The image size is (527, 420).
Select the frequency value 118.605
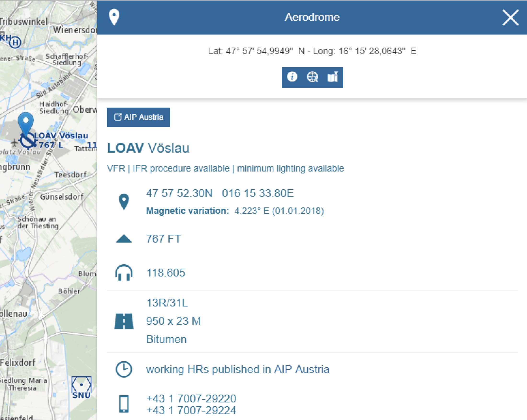pos(166,273)
